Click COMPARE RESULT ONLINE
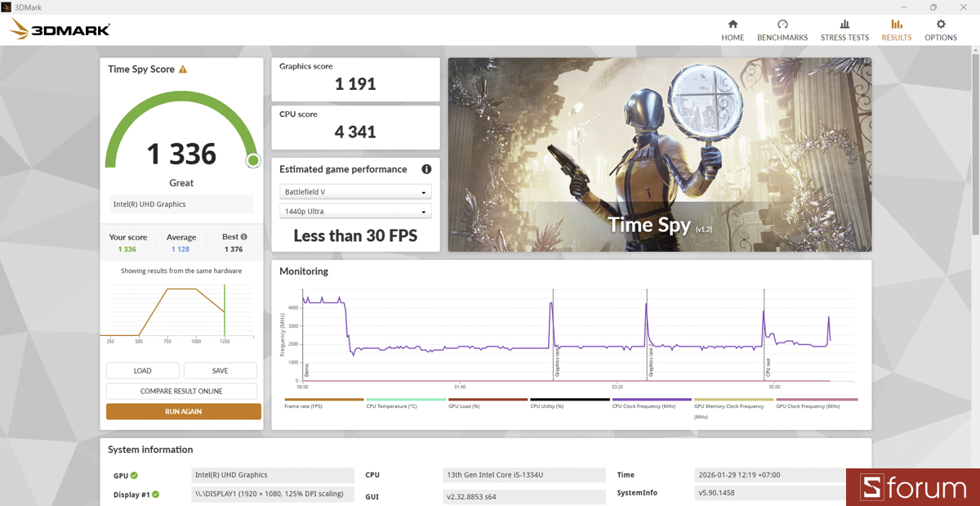 coord(181,390)
